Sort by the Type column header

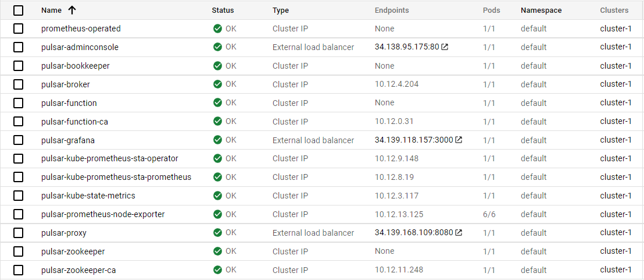click(x=280, y=10)
